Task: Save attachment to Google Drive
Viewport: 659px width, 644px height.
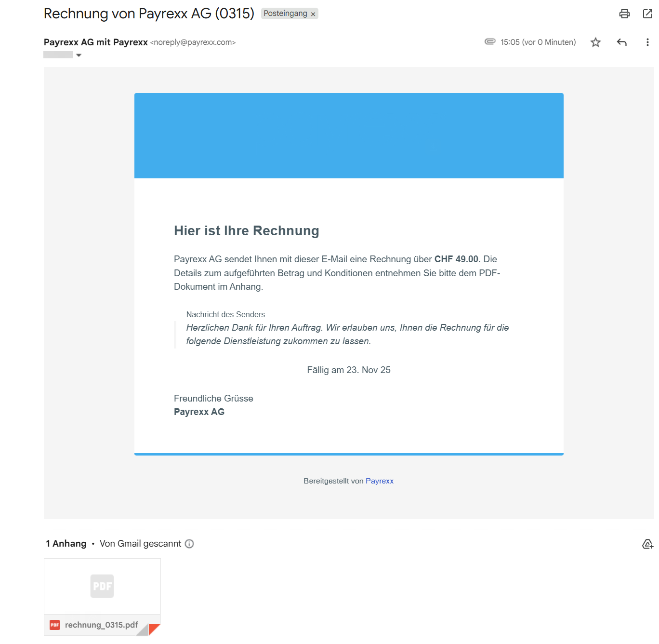Action: (x=647, y=544)
